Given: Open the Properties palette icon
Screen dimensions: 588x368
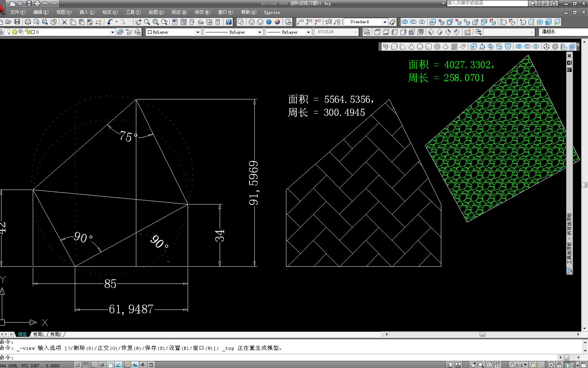Looking at the screenshot, I should (x=175, y=22).
